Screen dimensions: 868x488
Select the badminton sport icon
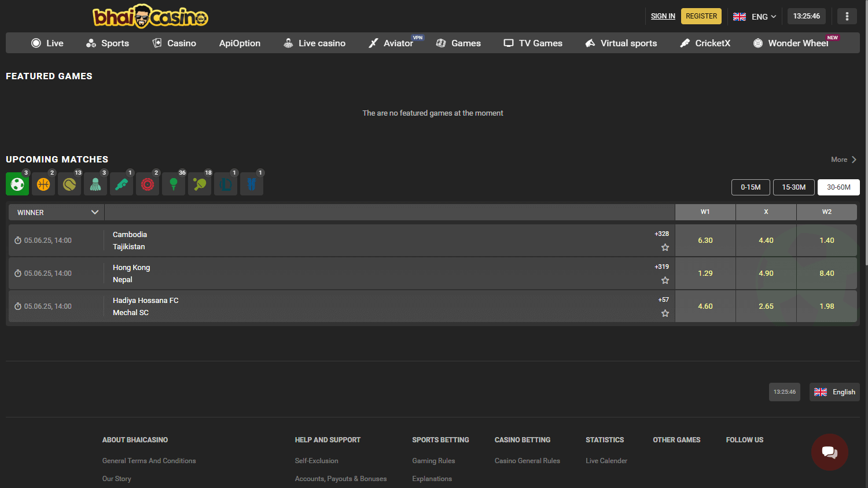95,184
